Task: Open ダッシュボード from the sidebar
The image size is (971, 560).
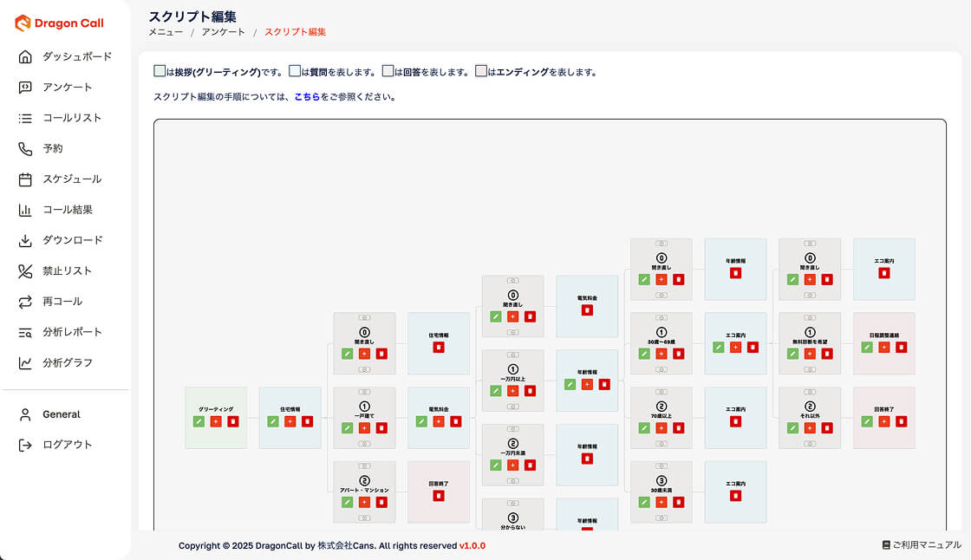Action: [77, 56]
